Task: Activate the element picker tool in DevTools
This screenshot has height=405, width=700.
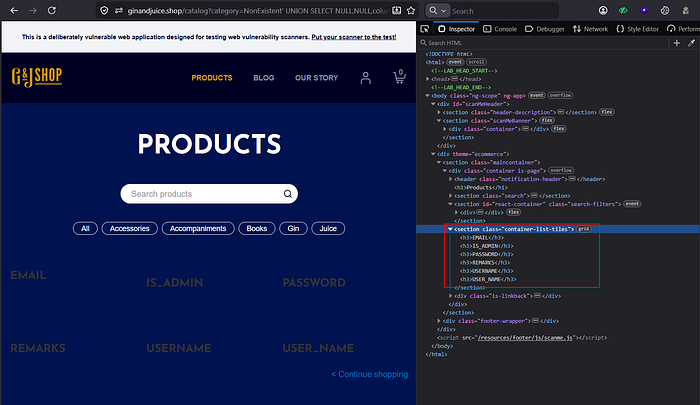Action: 425,29
